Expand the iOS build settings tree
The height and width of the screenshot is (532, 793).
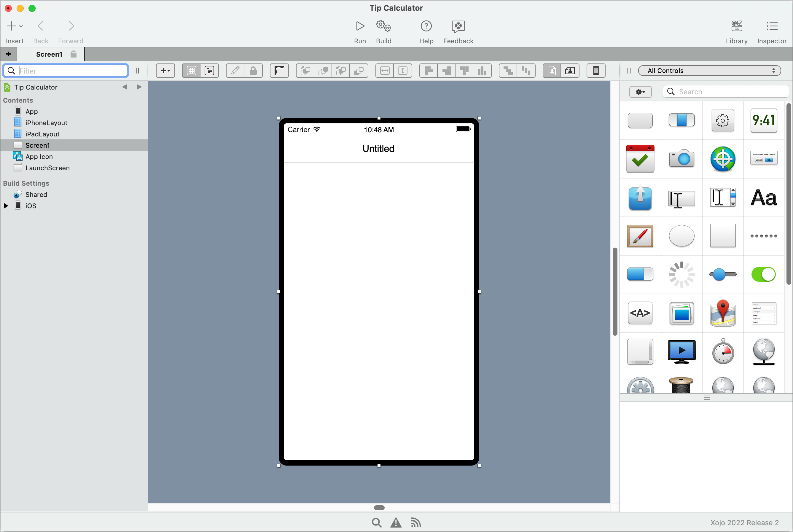[5, 206]
